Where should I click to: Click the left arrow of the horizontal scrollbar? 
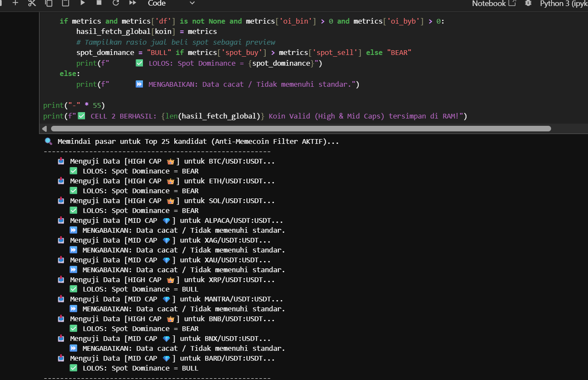point(44,128)
